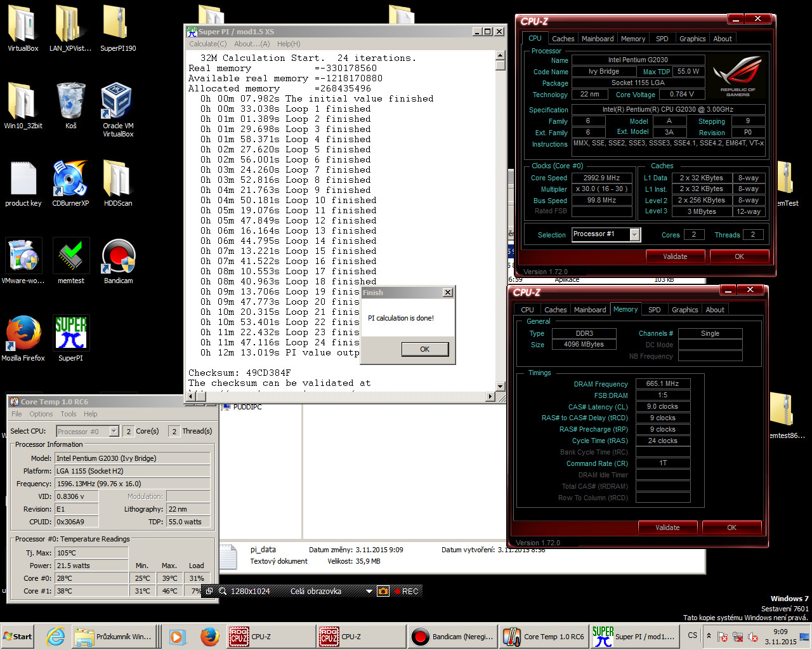Click the Start button
This screenshot has width=812, height=650.
coord(18,637)
